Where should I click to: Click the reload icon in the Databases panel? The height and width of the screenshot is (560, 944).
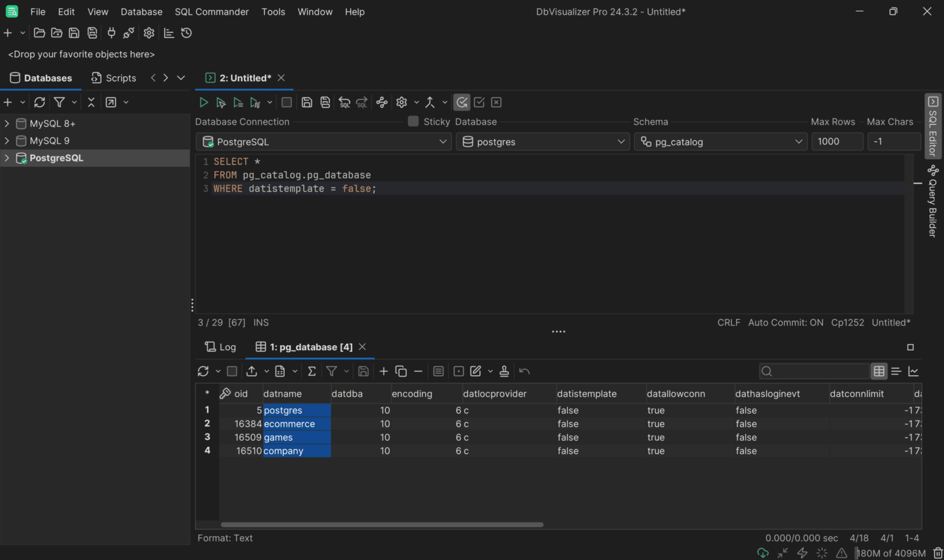(40, 103)
